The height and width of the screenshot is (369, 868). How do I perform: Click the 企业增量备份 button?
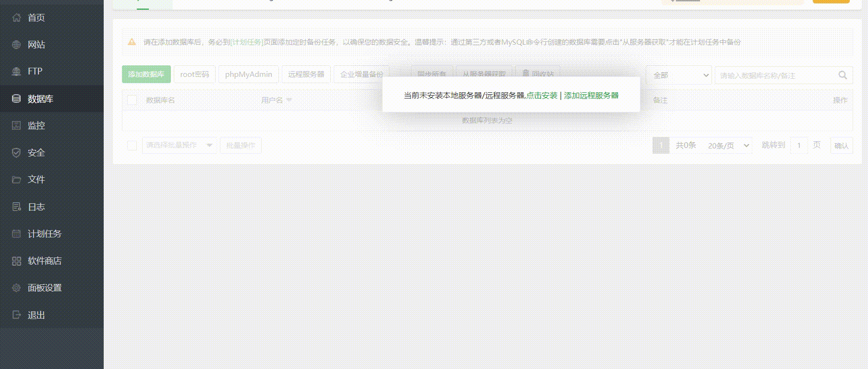pyautogui.click(x=362, y=74)
